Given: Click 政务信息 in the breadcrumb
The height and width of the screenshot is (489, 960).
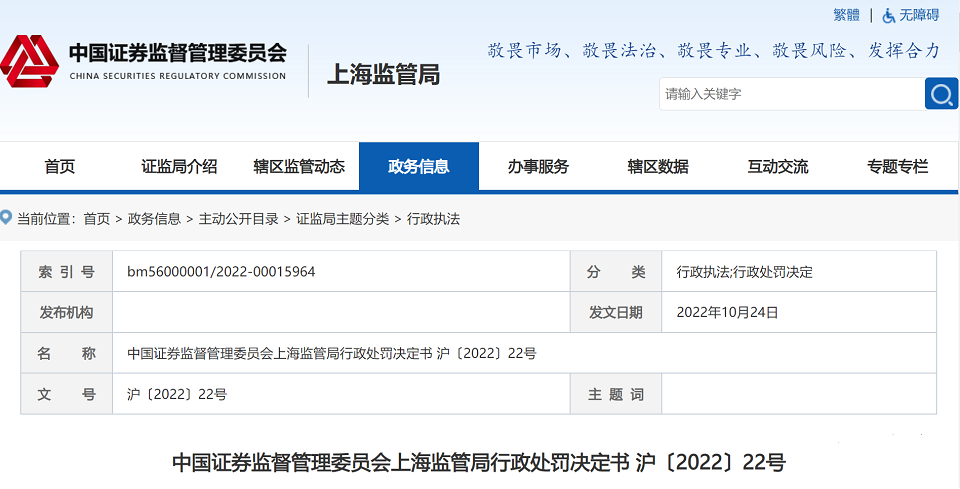Looking at the screenshot, I should click(154, 219).
